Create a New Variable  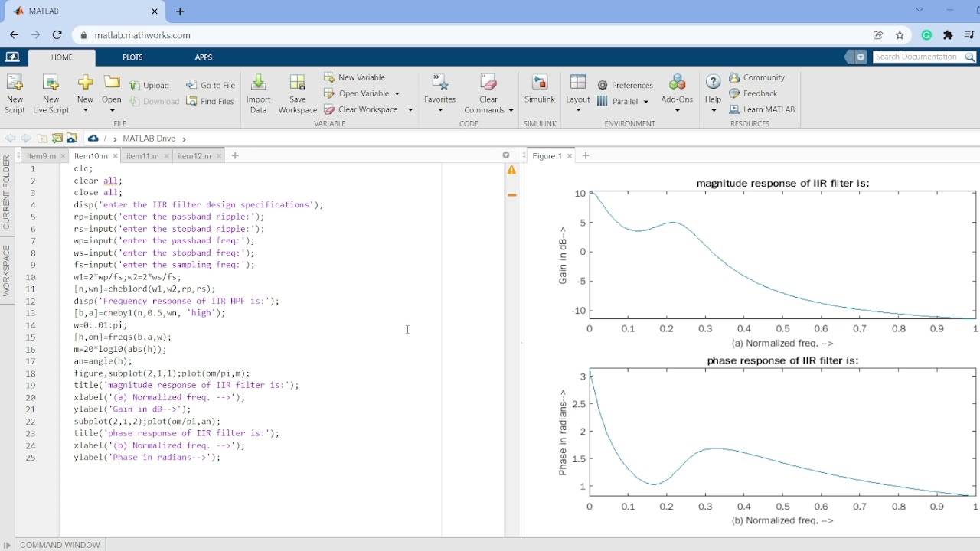point(354,77)
